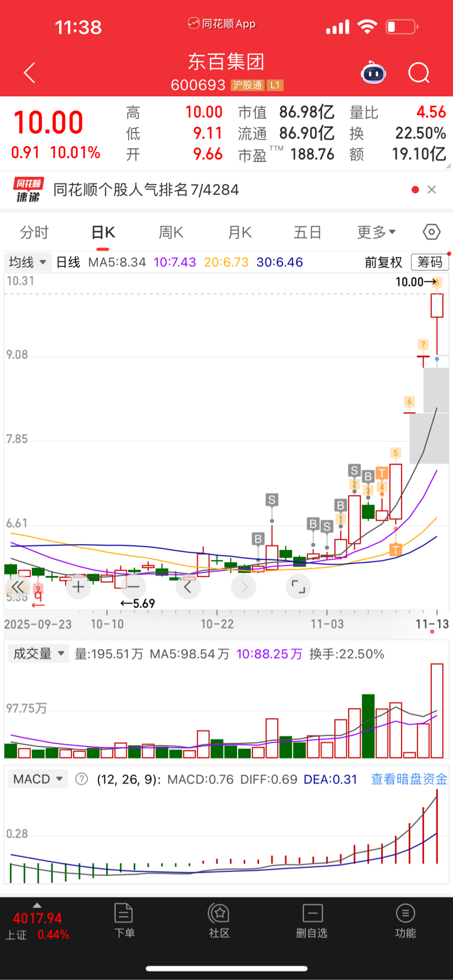The height and width of the screenshot is (980, 453).
Task: Expand quote details corner triangle
Action: 448,166
